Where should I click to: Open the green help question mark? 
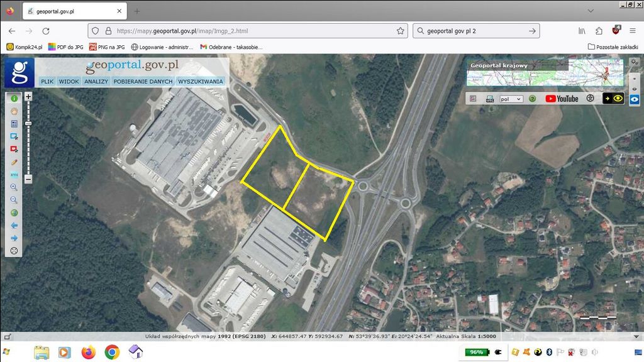[532, 99]
